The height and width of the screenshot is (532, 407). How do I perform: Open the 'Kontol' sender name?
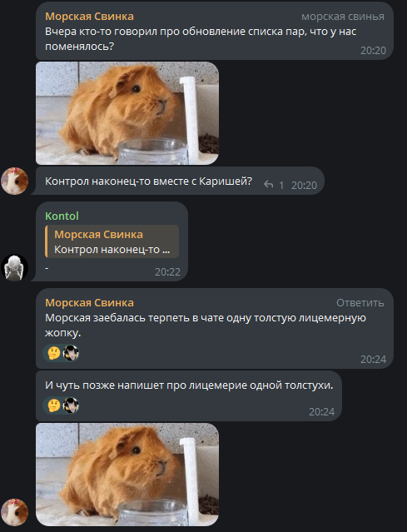point(62,216)
